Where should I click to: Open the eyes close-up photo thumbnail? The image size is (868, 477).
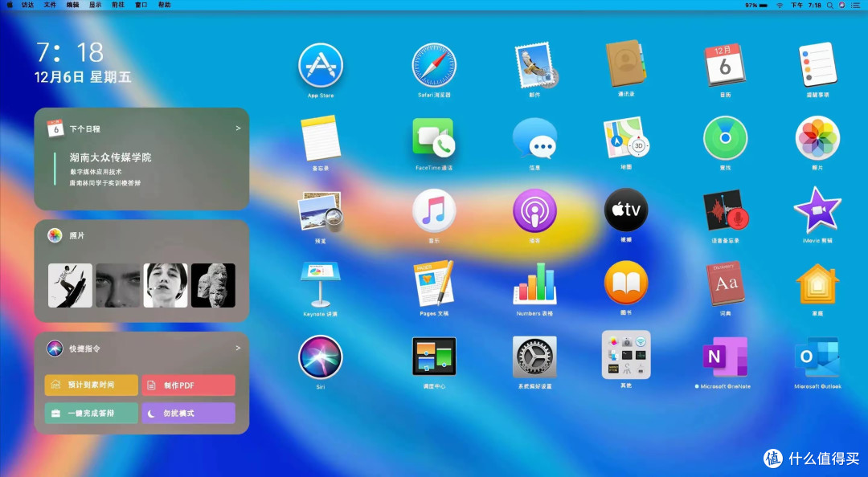click(x=118, y=286)
